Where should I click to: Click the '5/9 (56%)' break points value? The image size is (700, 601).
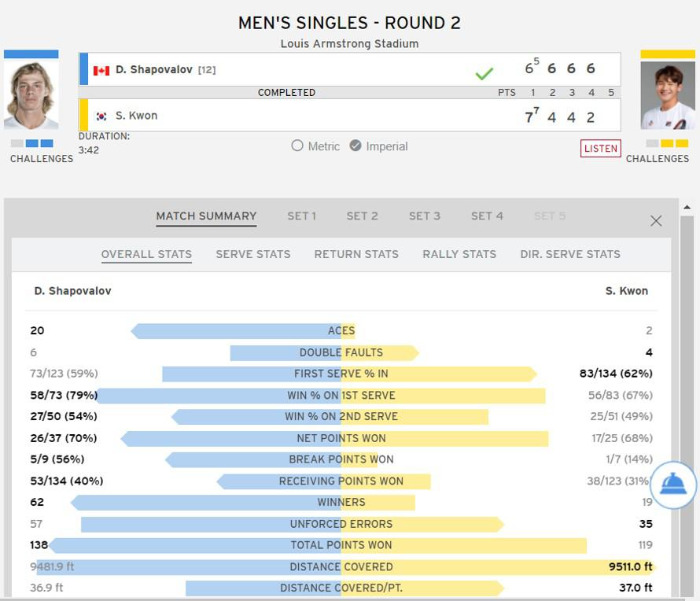click(x=57, y=459)
